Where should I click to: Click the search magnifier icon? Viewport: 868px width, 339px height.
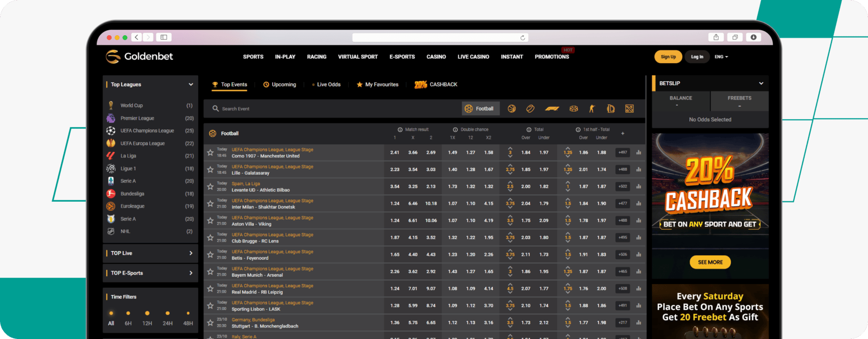[x=216, y=109]
